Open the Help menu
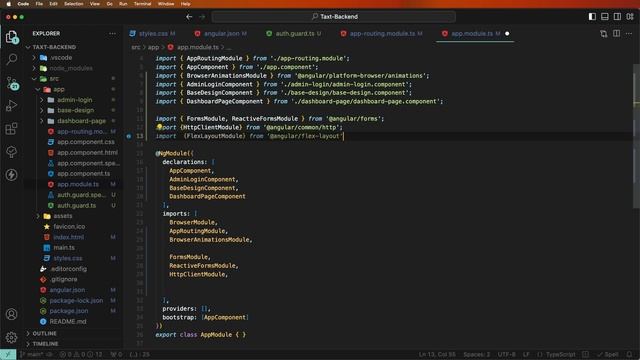Viewport: 640px width, 360px height. coord(186,4)
